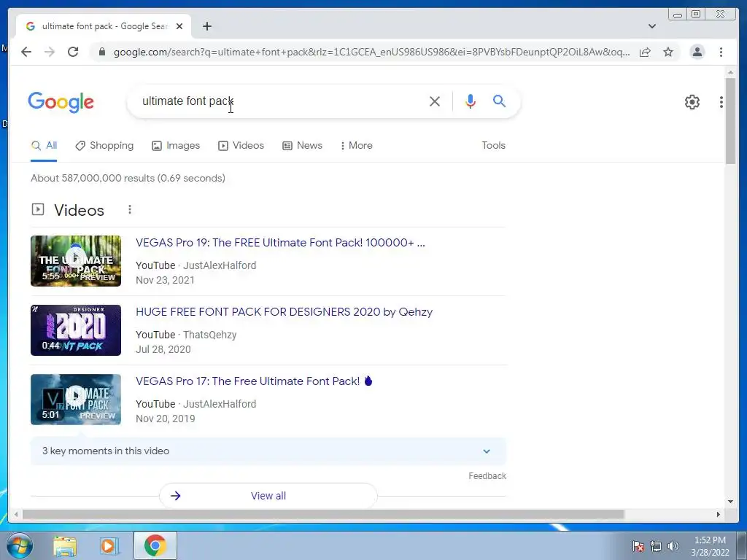747x560 pixels.
Task: Switch to the Videos tab
Action: point(241,146)
